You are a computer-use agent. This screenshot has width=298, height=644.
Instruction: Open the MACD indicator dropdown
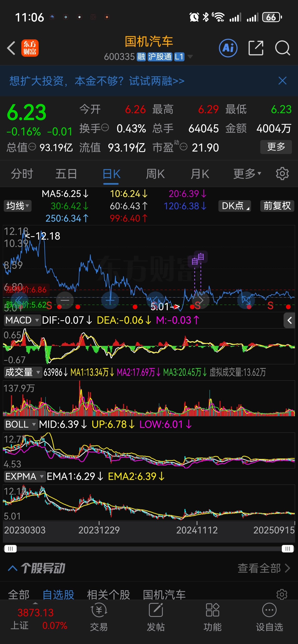coord(22,320)
